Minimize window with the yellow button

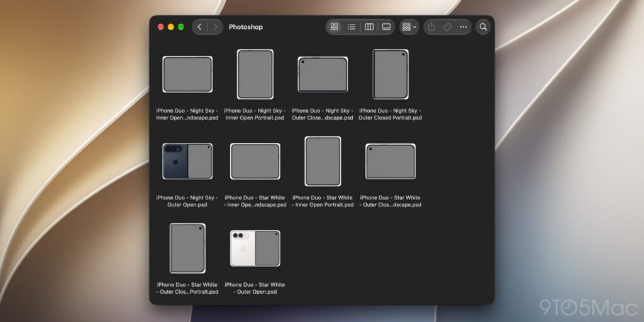171,26
